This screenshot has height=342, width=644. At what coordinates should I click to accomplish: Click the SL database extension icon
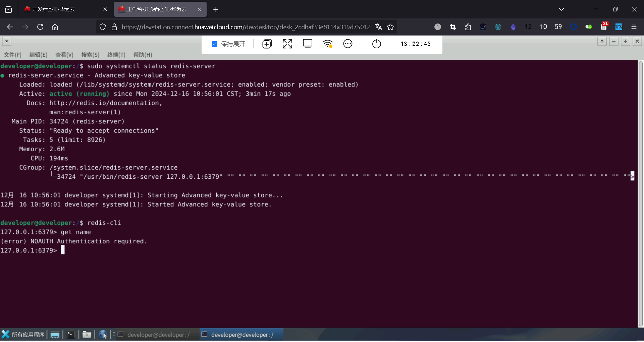coord(604,26)
